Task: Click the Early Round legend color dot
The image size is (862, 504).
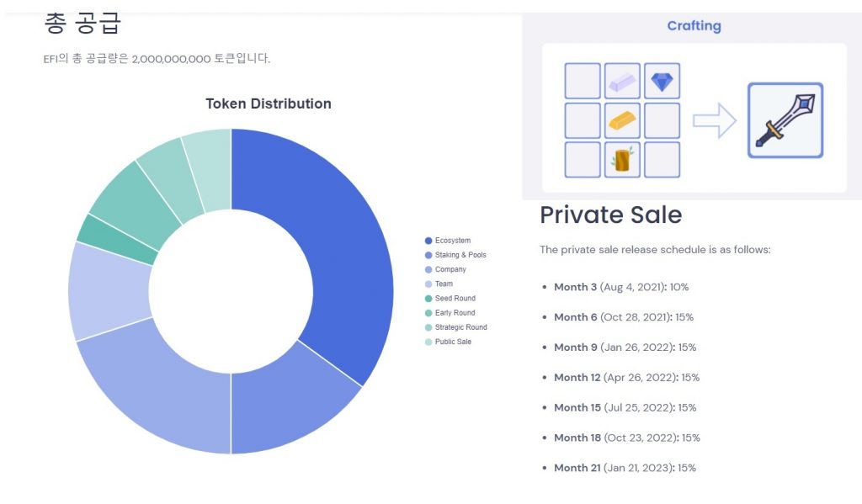Action: coord(428,313)
